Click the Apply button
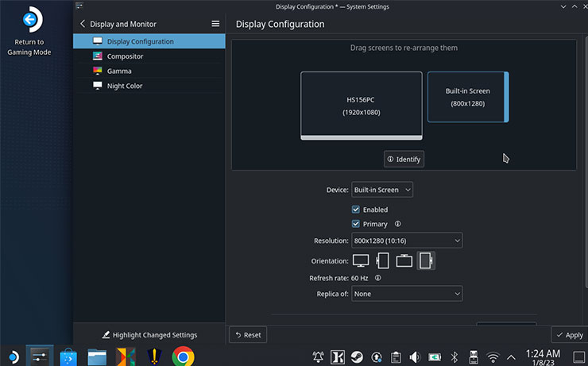The image size is (588, 366). 569,335
